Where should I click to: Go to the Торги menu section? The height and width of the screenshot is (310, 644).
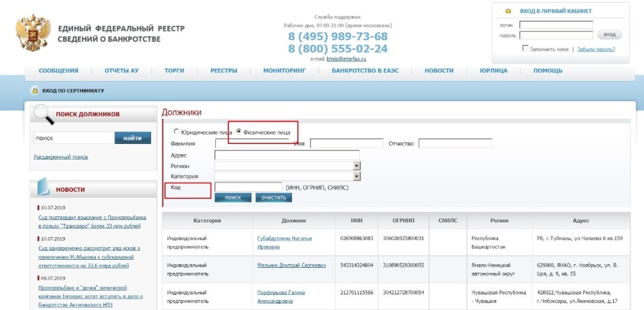[x=174, y=70]
